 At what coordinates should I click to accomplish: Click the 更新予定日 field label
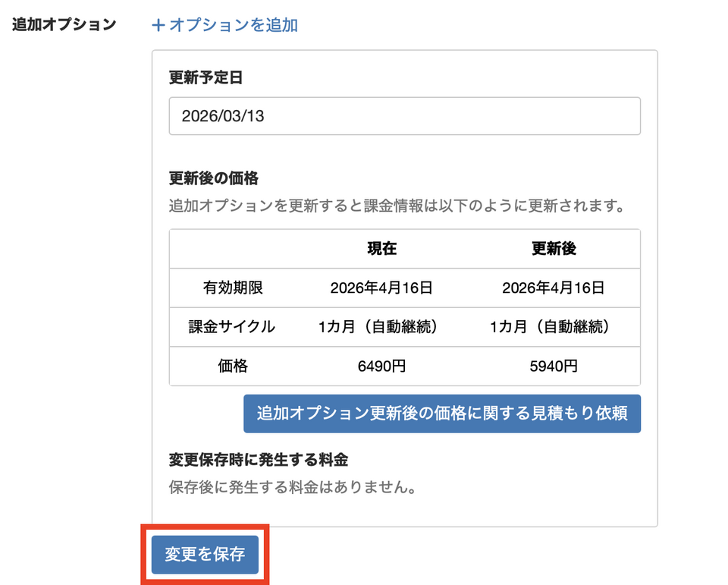[x=206, y=77]
